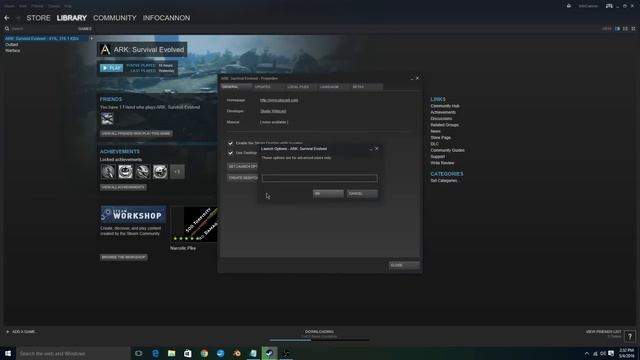The image size is (640, 360).
Task: Open the LIBRARY section
Action: [x=72, y=18]
